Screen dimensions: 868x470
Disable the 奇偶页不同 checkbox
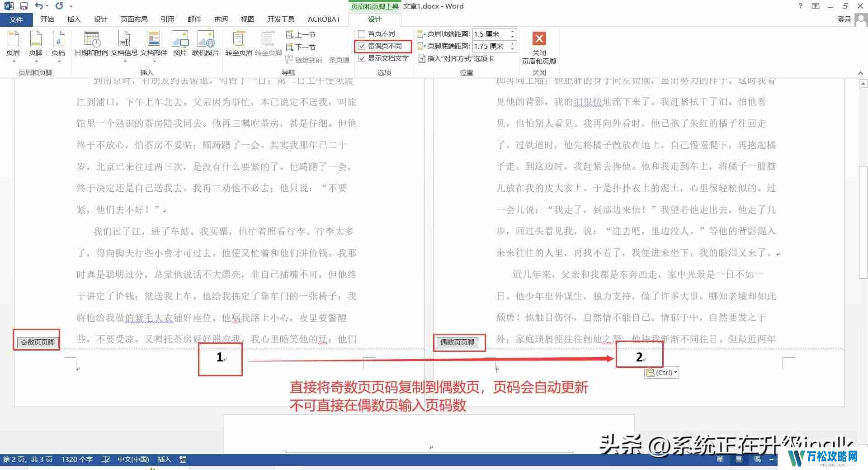(x=362, y=46)
